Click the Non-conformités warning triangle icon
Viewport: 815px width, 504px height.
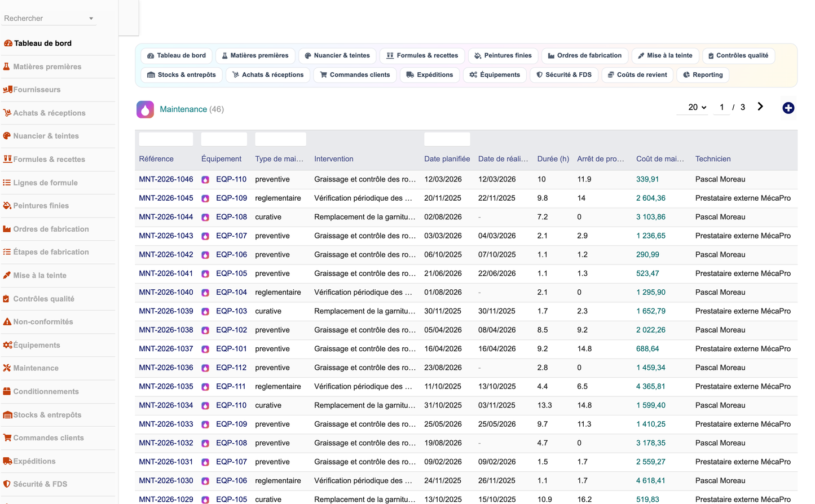click(7, 322)
